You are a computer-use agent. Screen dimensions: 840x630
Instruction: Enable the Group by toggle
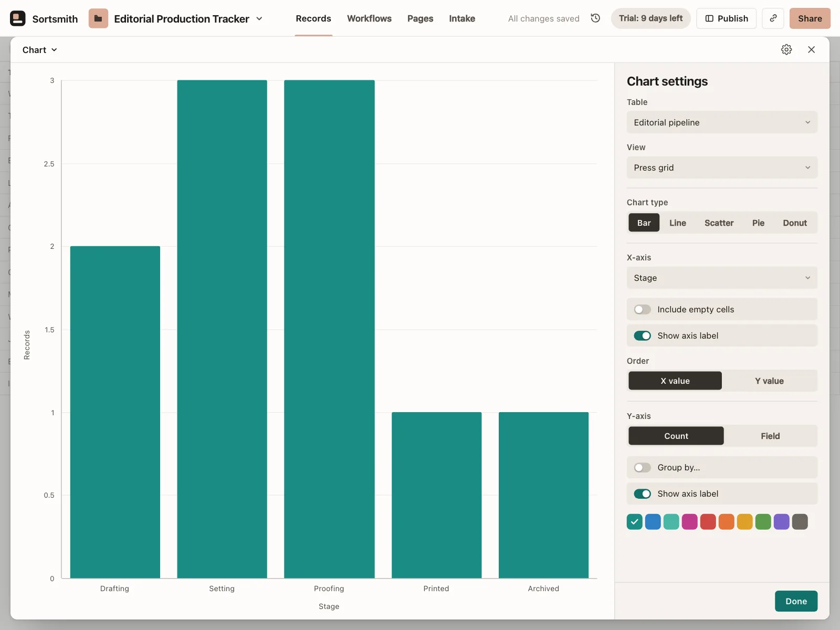[643, 468]
